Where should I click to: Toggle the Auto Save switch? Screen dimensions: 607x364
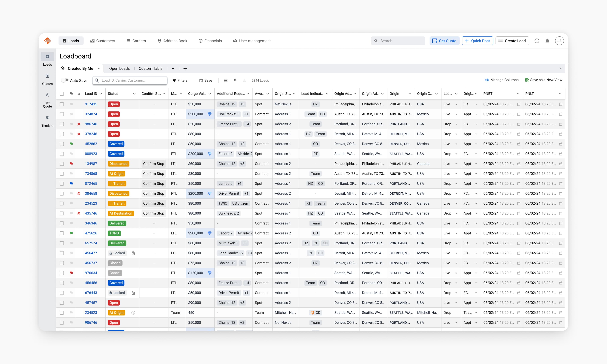[65, 80]
